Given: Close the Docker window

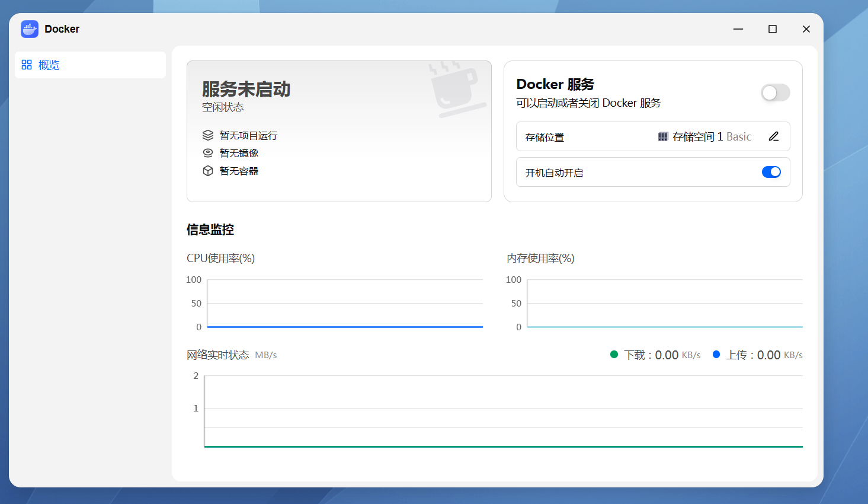Looking at the screenshot, I should click(x=806, y=29).
